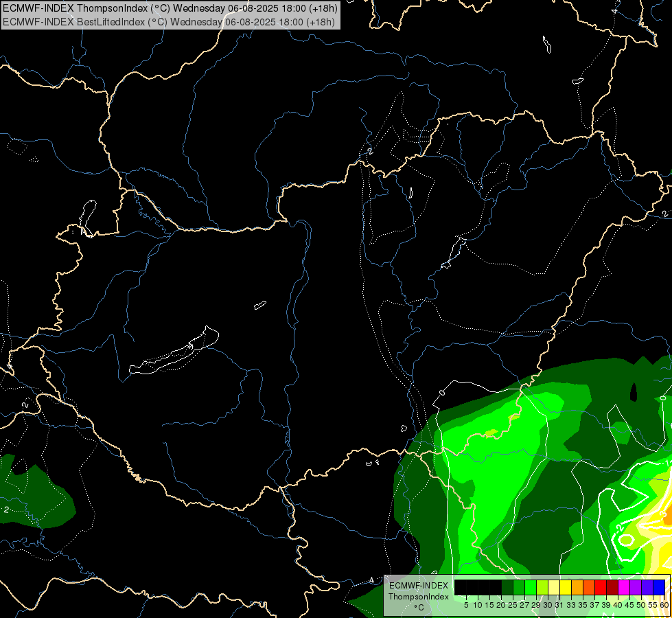Select the medium green 25–27 legend swatch
Viewport: 672px width, 618px height.
pyautogui.click(x=518, y=587)
